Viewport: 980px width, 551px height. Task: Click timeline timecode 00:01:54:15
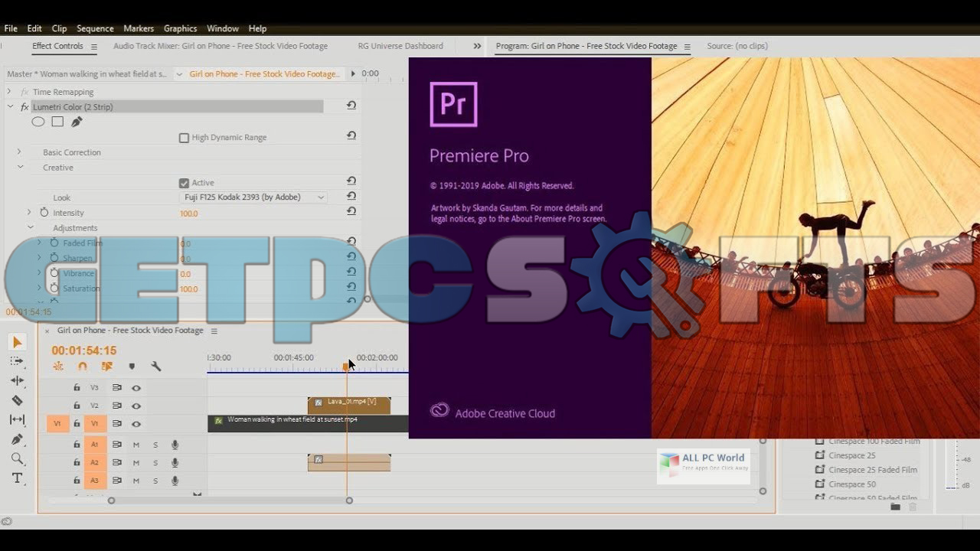(84, 350)
